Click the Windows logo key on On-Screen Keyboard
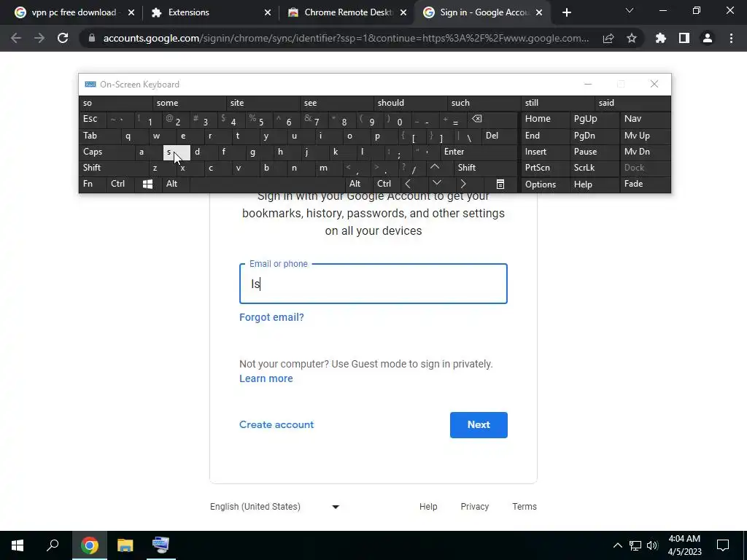Image resolution: width=747 pixels, height=560 pixels. click(147, 184)
